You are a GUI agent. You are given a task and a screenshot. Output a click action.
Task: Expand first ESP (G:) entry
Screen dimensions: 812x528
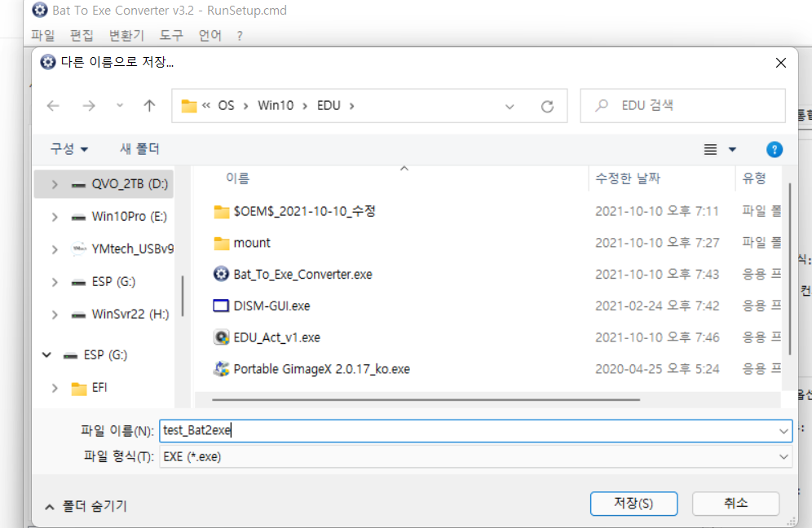[x=55, y=282]
